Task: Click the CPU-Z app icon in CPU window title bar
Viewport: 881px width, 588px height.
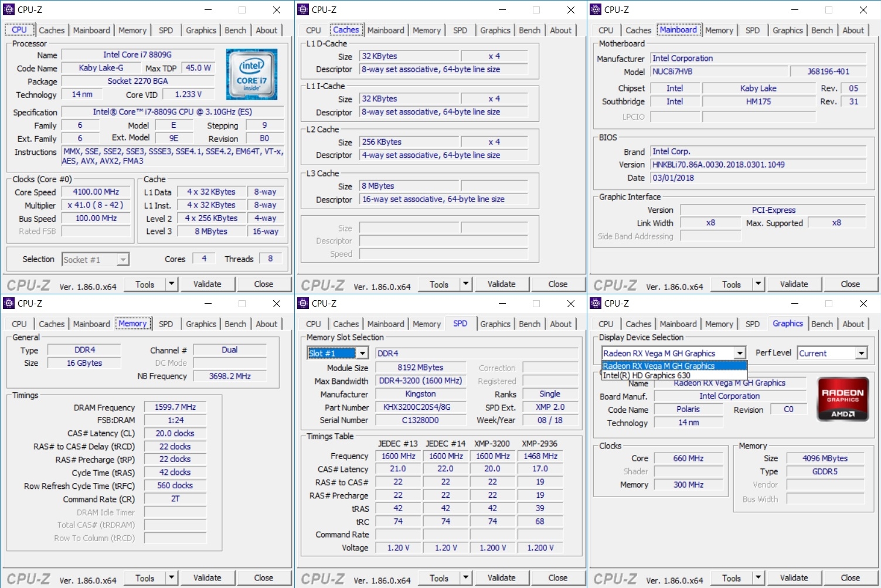Action: (9, 9)
